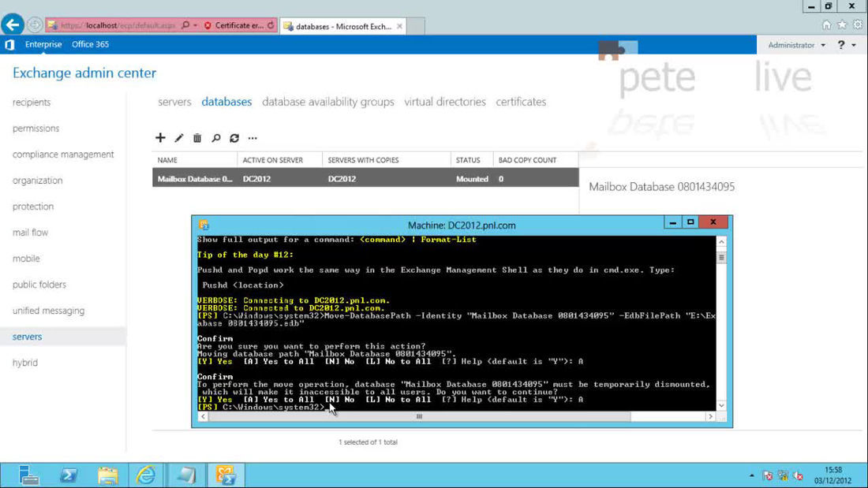Open public folders section
Image resolution: width=868 pixels, height=488 pixels.
39,285
